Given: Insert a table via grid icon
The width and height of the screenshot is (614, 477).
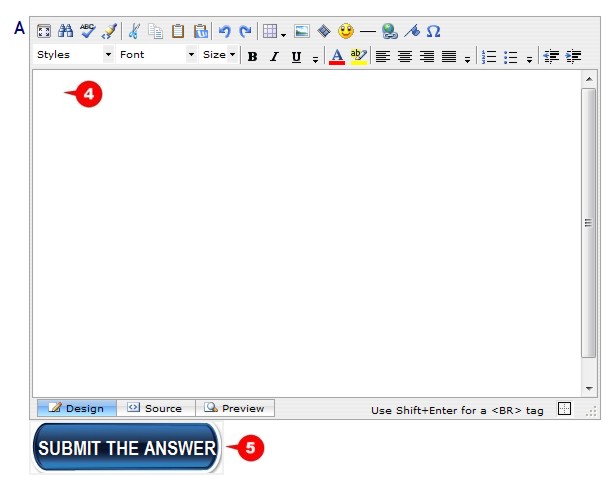Looking at the screenshot, I should 270,31.
